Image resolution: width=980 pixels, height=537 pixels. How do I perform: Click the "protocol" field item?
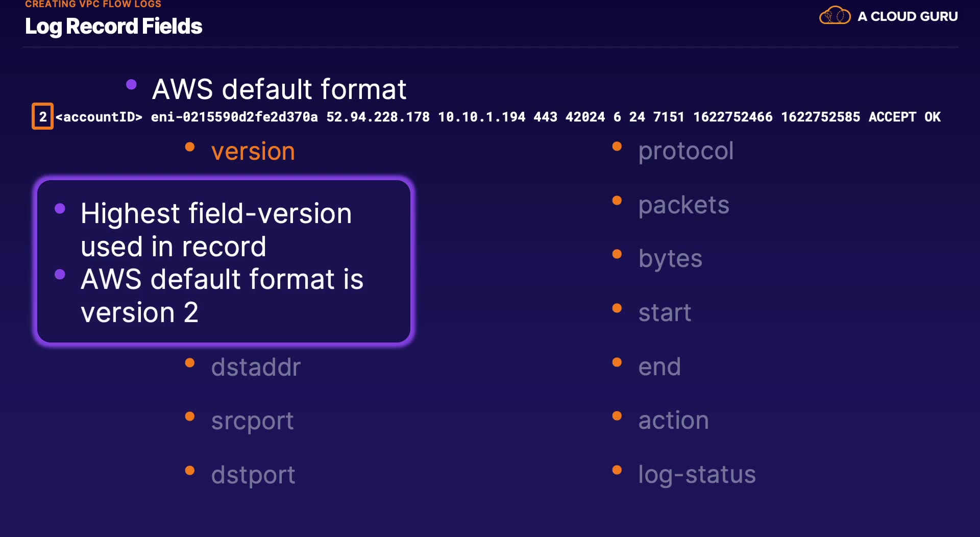coord(685,151)
